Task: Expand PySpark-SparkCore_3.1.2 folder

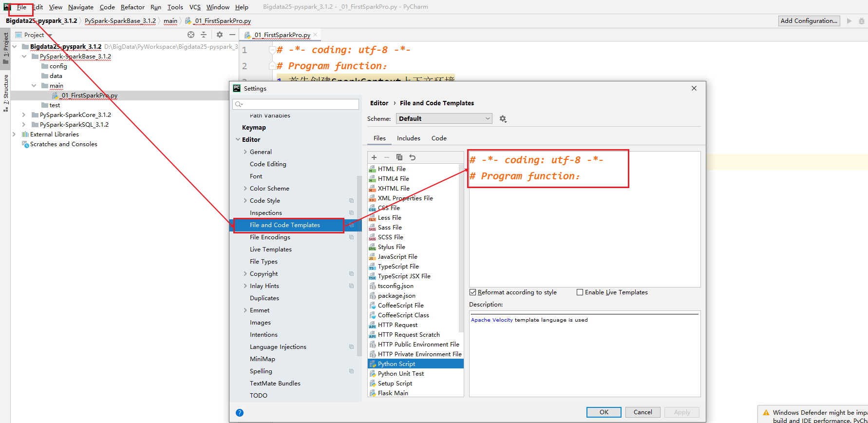Action: (x=24, y=115)
